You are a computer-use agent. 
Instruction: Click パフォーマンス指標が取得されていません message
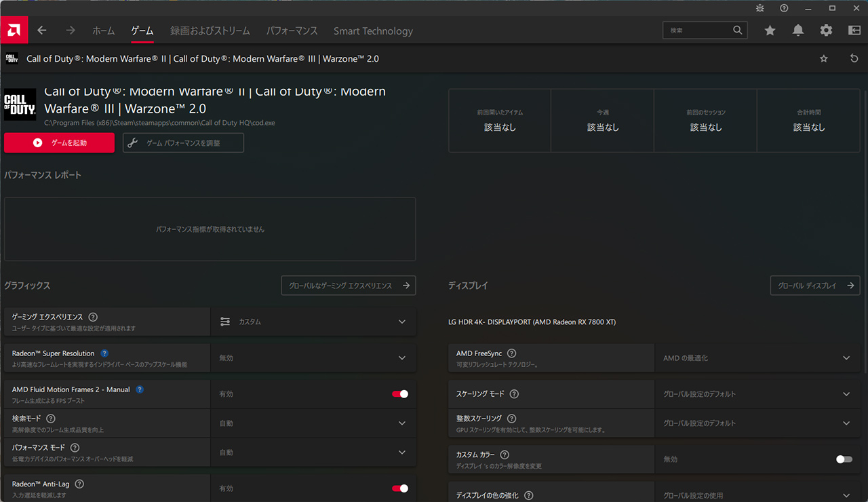coord(210,229)
